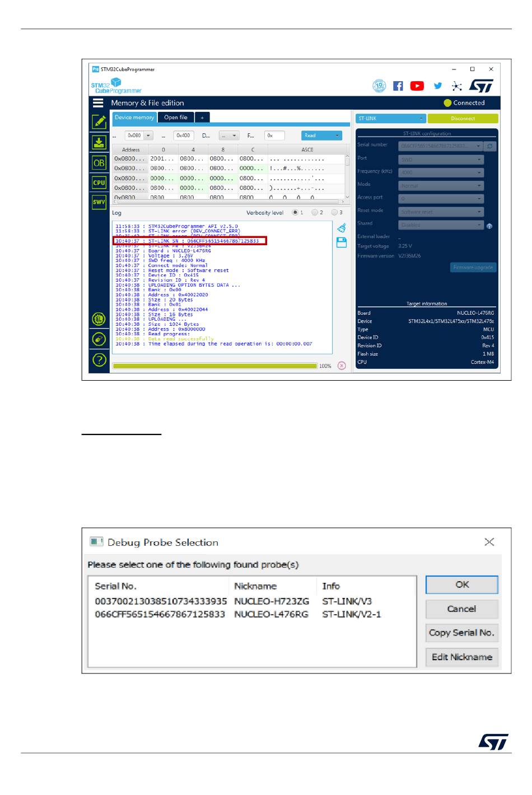
Task: Open the help question mark icon
Action: 99,360
